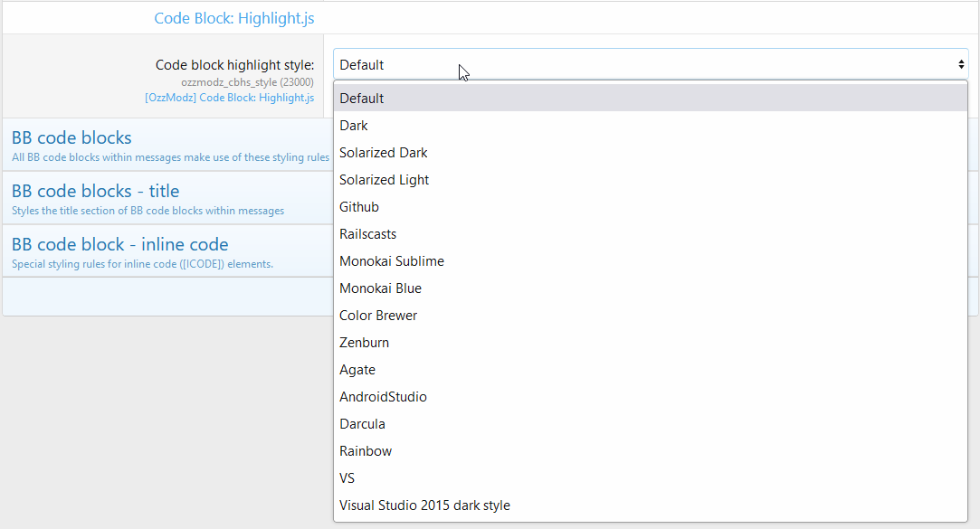
Task: Pick Color Brewer option
Action: click(378, 316)
